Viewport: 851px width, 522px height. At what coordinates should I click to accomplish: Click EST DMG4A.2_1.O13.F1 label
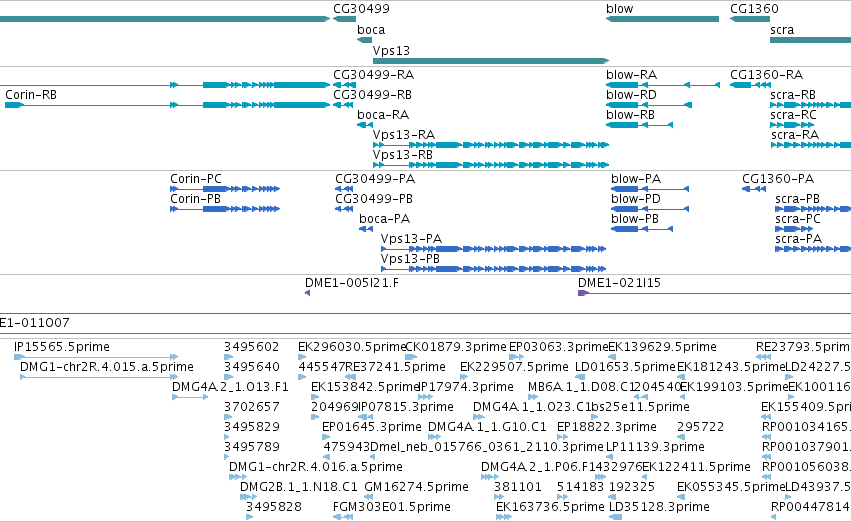click(x=231, y=387)
